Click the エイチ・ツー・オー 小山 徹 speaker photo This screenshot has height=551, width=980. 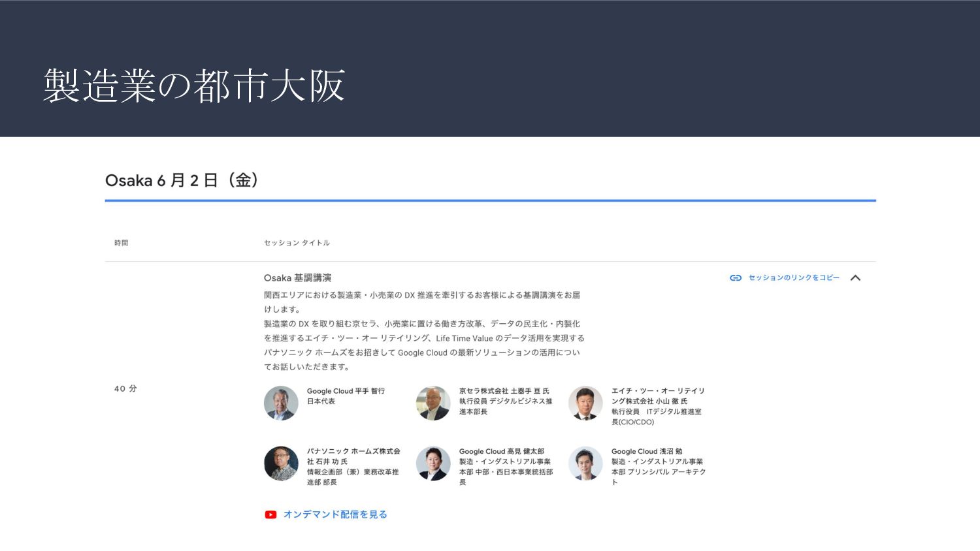click(x=585, y=403)
